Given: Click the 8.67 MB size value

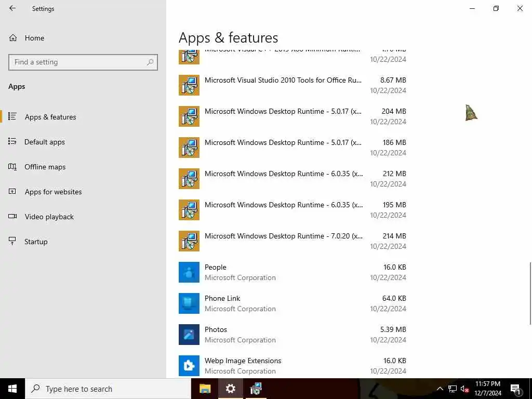Looking at the screenshot, I should pos(393,80).
